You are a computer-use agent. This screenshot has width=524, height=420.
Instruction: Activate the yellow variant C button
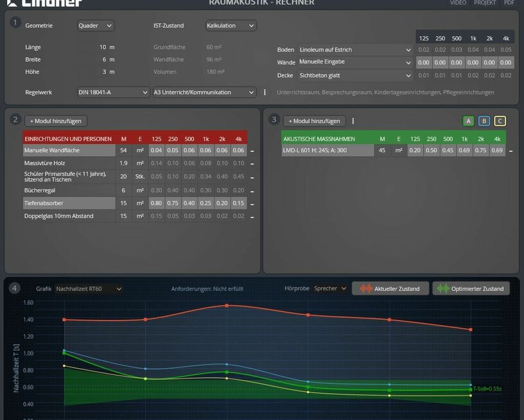click(x=500, y=121)
